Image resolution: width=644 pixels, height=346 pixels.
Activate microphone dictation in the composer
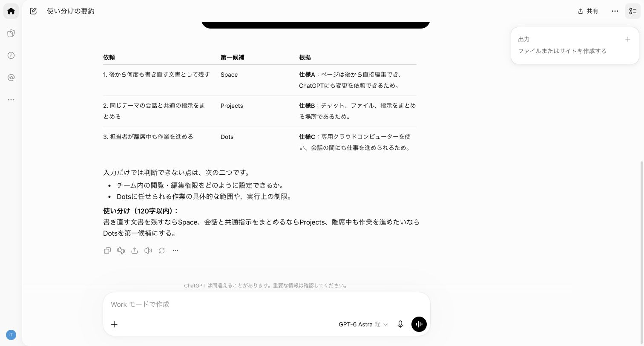pos(400,324)
